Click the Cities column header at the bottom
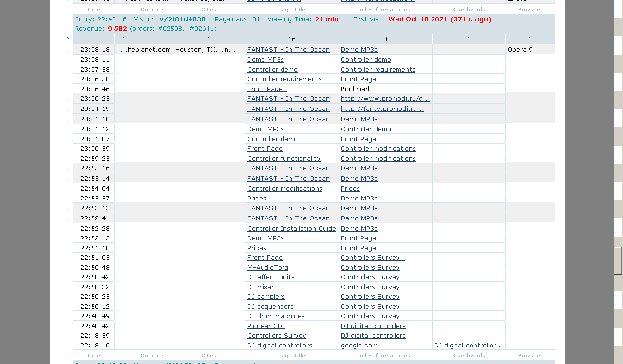The image size is (623, 364). (x=208, y=356)
